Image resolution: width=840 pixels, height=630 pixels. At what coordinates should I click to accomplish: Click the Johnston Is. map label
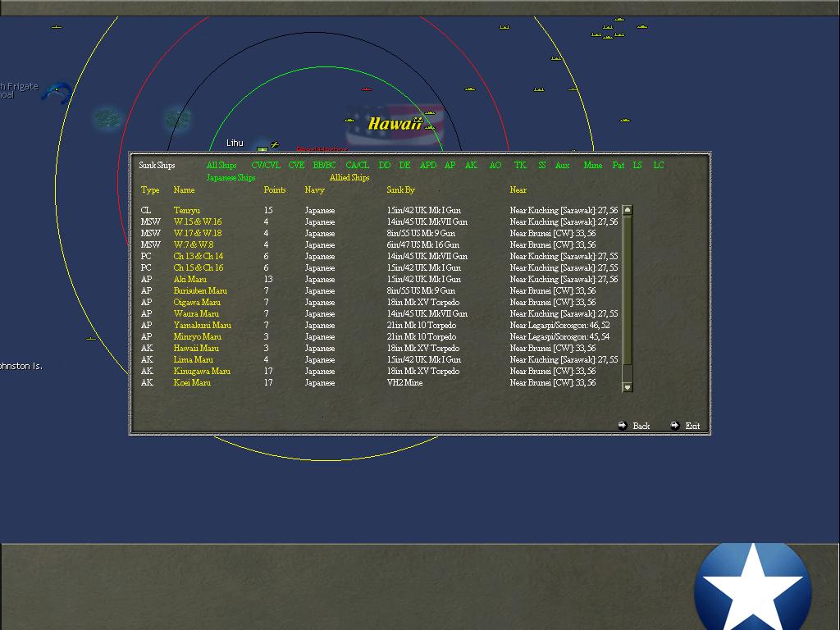(21, 367)
